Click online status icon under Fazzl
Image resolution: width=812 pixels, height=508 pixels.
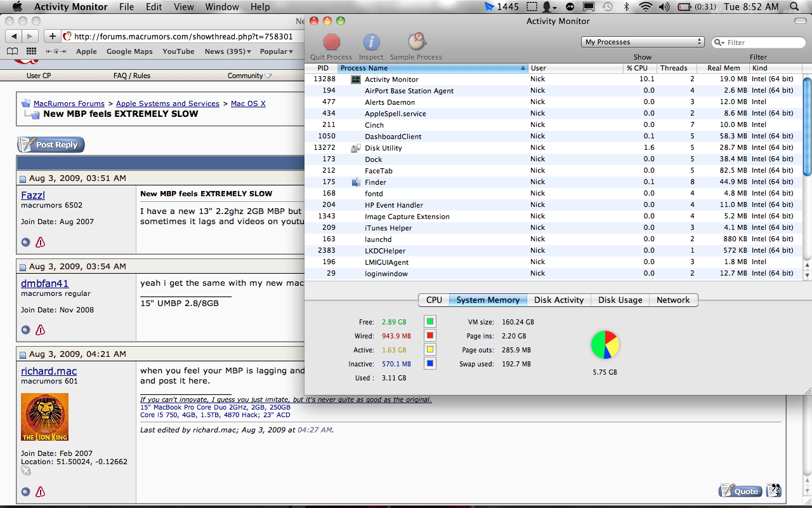point(26,242)
